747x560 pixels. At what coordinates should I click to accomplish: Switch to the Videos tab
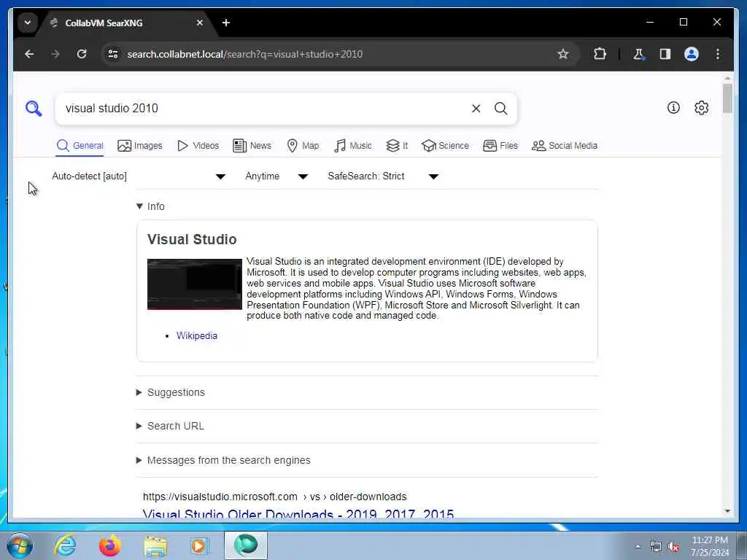click(x=198, y=146)
